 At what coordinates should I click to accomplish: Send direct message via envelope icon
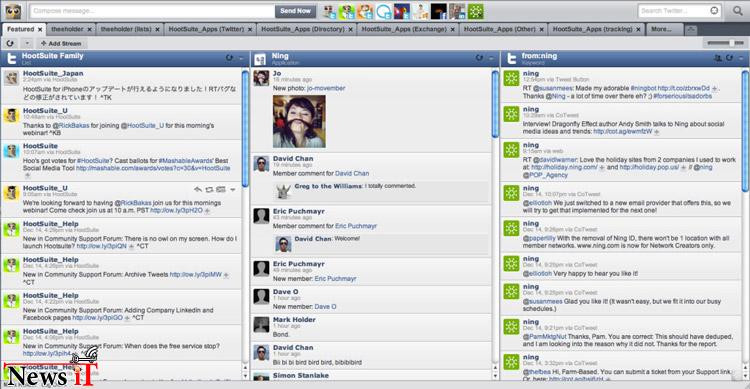coord(221,190)
